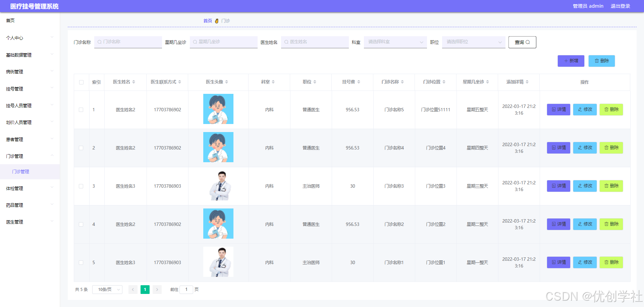Expand 病例管理 sidebar menu

[x=30, y=72]
